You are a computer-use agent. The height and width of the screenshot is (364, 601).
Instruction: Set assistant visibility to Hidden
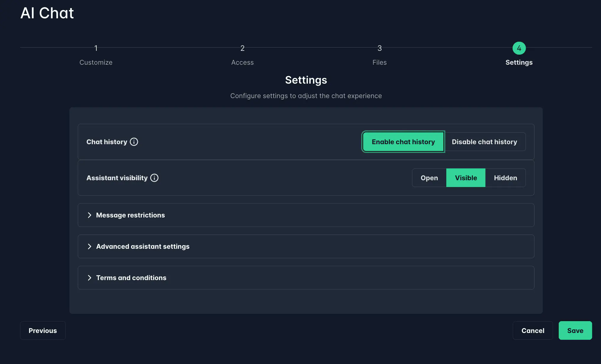(505, 178)
